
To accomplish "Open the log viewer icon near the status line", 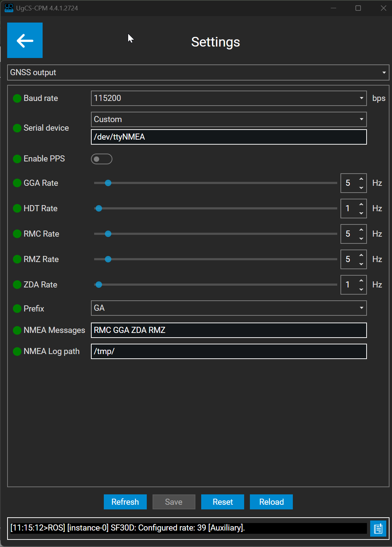I will (x=378, y=528).
